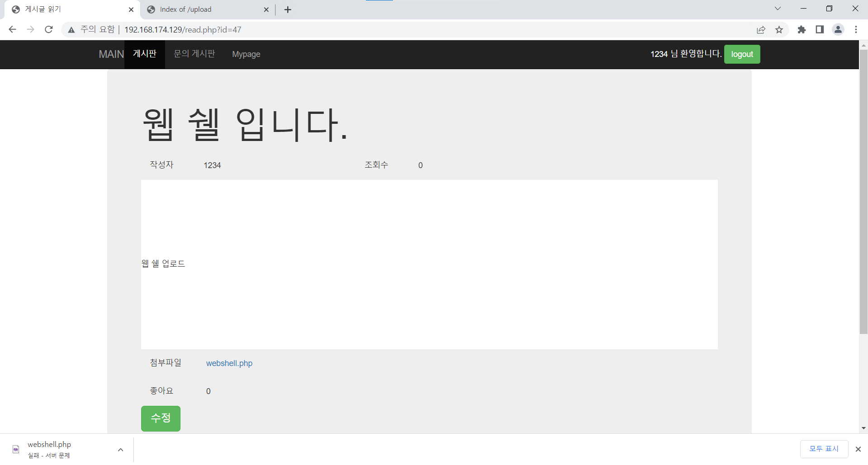
Task: Click the 조회수 label
Action: 376,165
